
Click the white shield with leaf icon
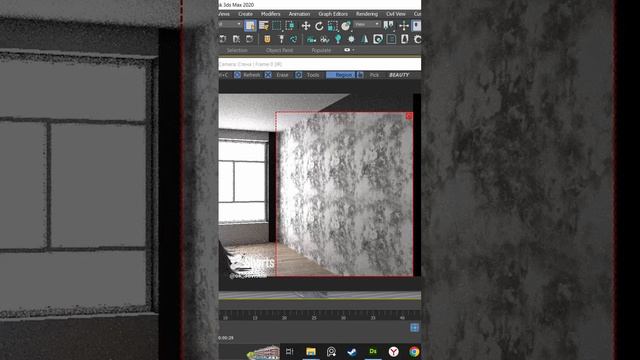pos(378,39)
